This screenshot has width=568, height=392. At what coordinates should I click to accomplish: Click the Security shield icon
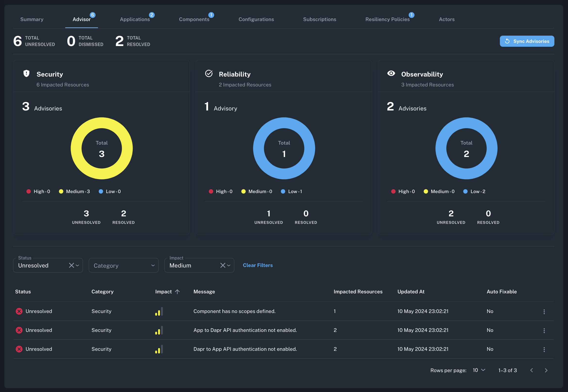coord(26,73)
